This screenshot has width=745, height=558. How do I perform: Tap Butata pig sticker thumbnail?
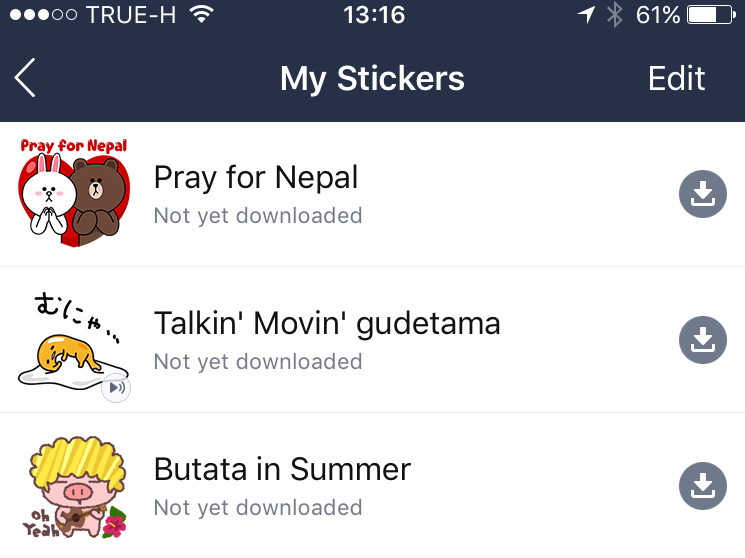click(x=76, y=487)
